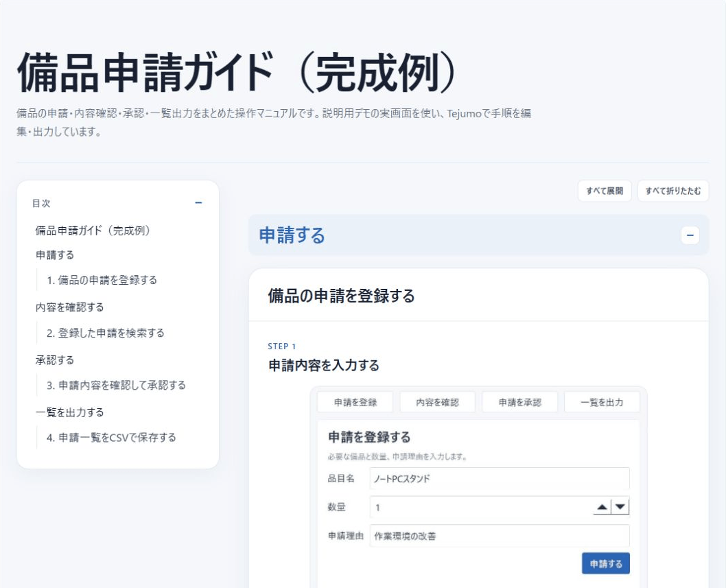Image resolution: width=726 pixels, height=588 pixels.
Task: Click the 数量 number field
Action: [x=500, y=508]
